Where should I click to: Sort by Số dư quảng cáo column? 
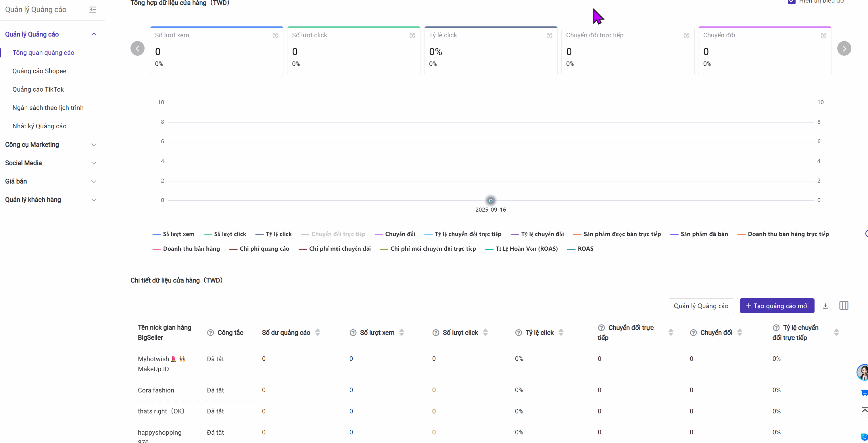coord(317,332)
